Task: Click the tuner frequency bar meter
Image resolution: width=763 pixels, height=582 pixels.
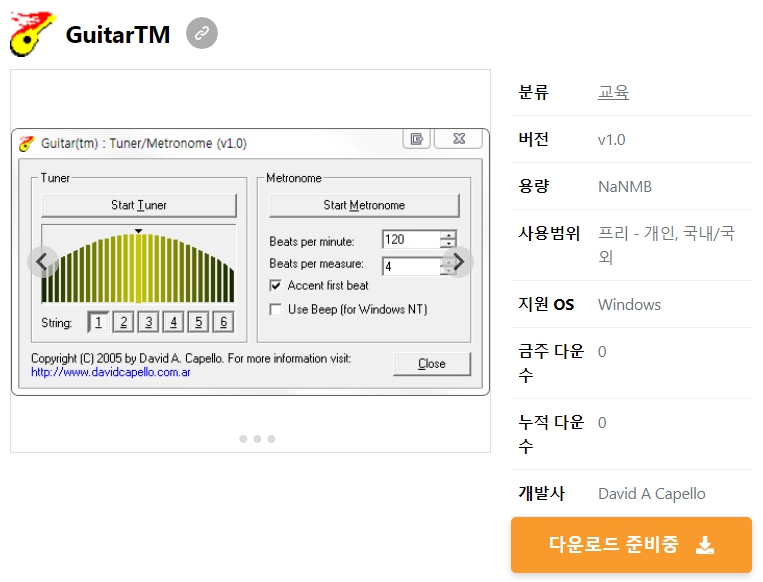Action: tap(139, 264)
